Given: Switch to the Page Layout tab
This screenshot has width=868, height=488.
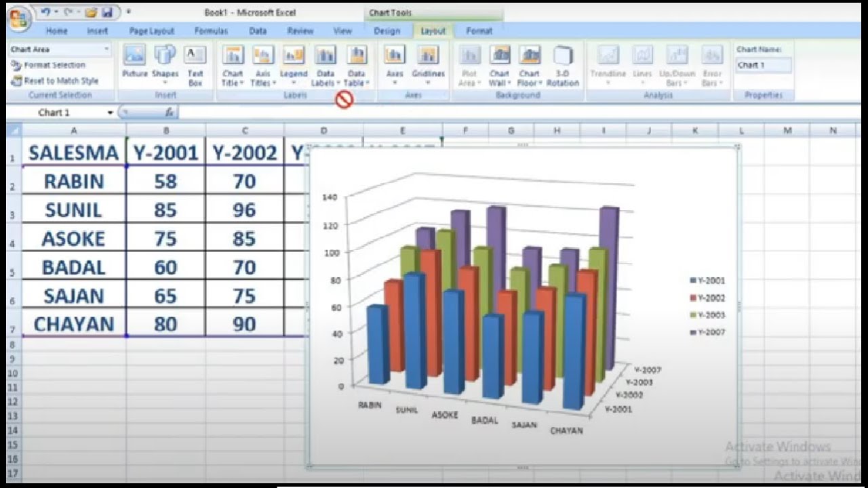Looking at the screenshot, I should 152,31.
